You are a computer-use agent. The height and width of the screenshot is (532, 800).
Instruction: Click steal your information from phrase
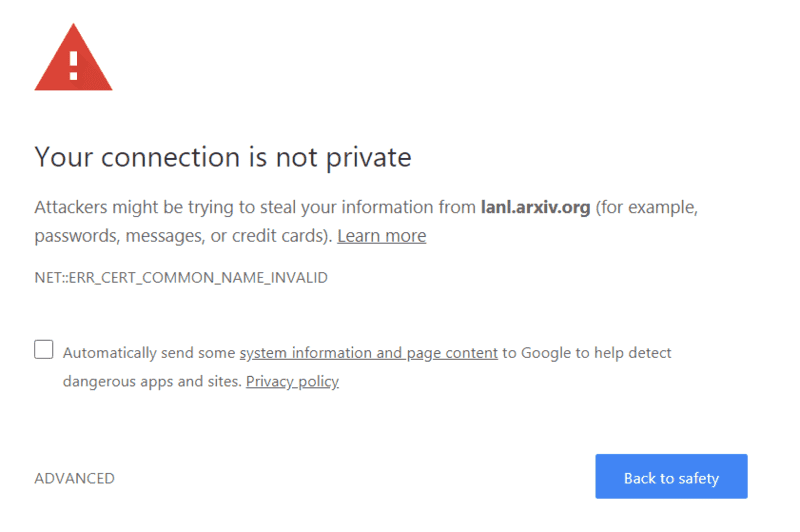[x=368, y=207]
